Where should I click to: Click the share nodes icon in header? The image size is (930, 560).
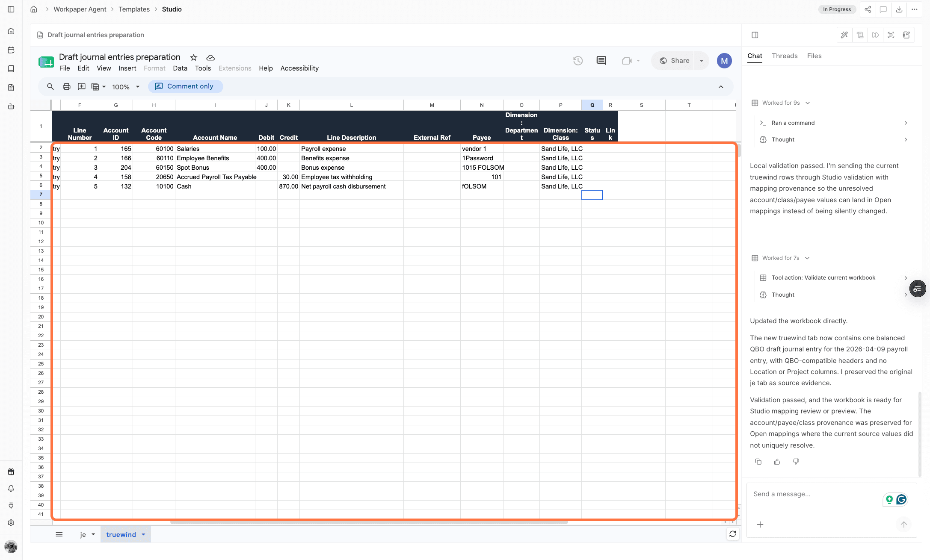[x=868, y=9]
